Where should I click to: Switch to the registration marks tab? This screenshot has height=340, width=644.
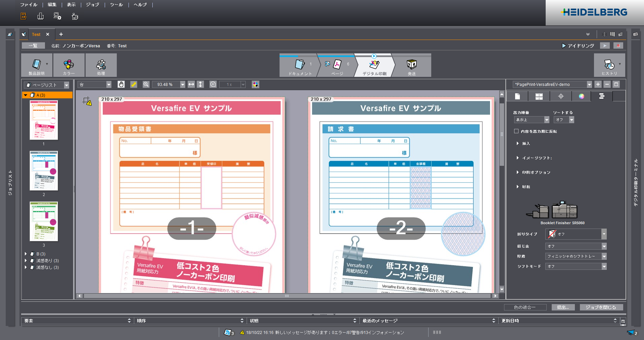pos(560,97)
